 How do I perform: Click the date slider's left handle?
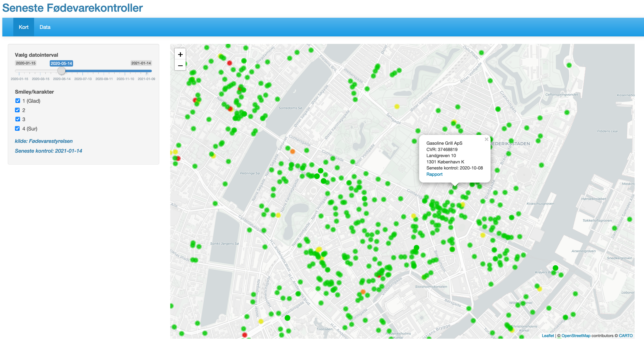pyautogui.click(x=61, y=71)
